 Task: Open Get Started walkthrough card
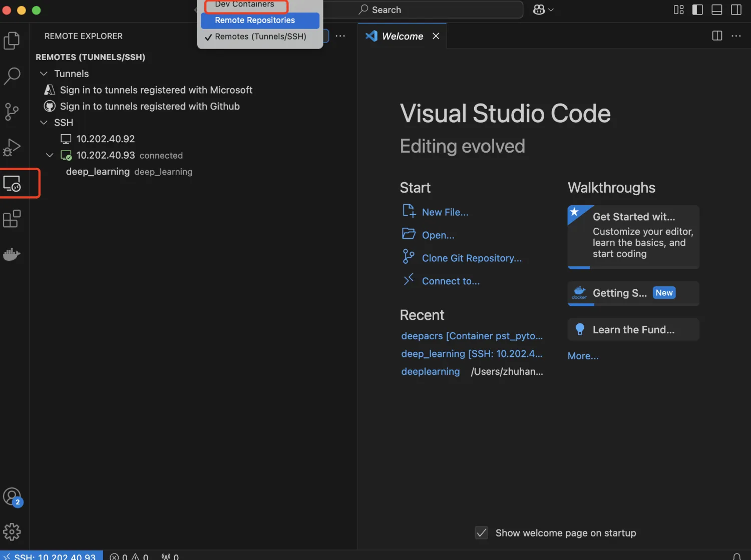[x=633, y=237]
